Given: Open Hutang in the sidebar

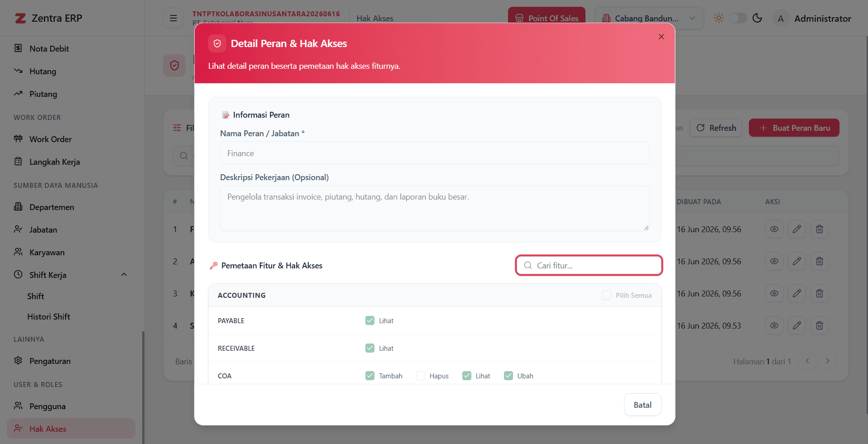Looking at the screenshot, I should 71,71.
